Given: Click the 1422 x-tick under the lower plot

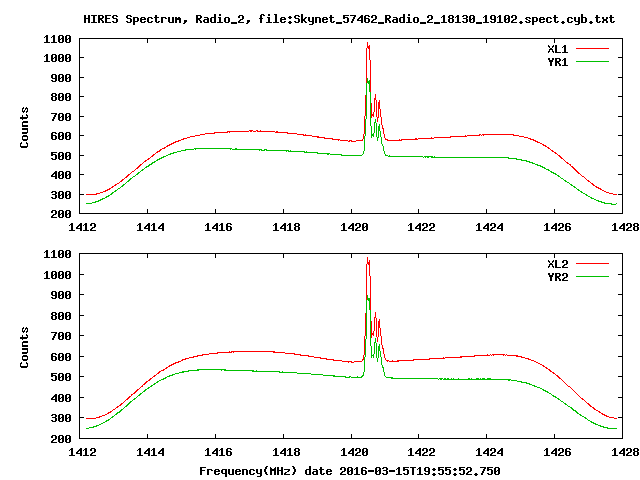Looking at the screenshot, I should (x=421, y=452).
